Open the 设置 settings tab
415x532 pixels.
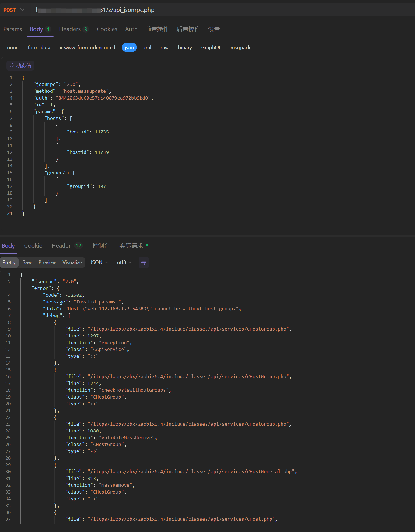coord(214,29)
